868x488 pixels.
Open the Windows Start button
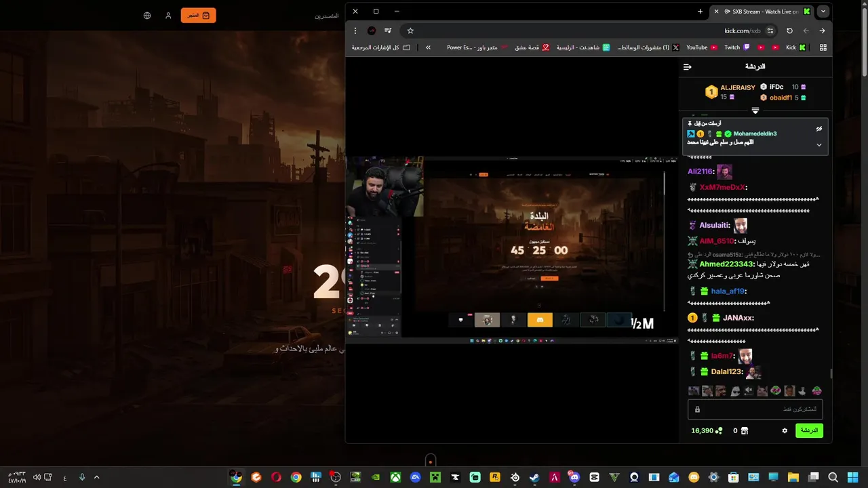(x=853, y=477)
